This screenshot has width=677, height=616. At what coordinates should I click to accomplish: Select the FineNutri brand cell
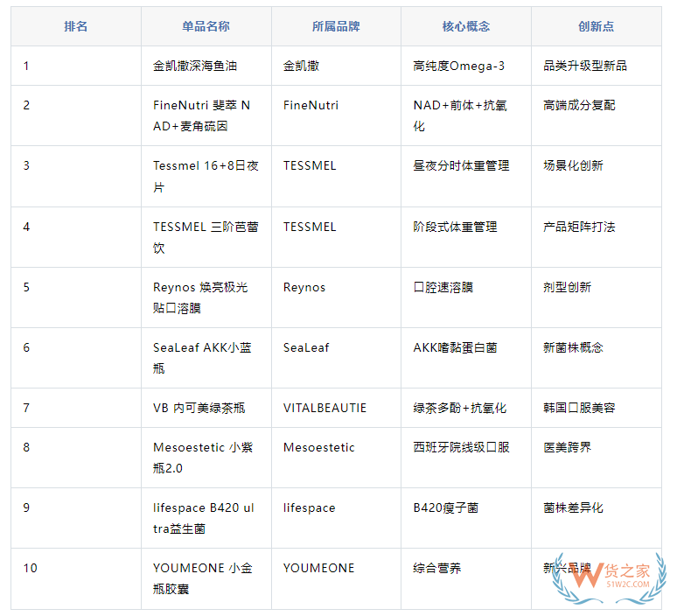point(336,115)
